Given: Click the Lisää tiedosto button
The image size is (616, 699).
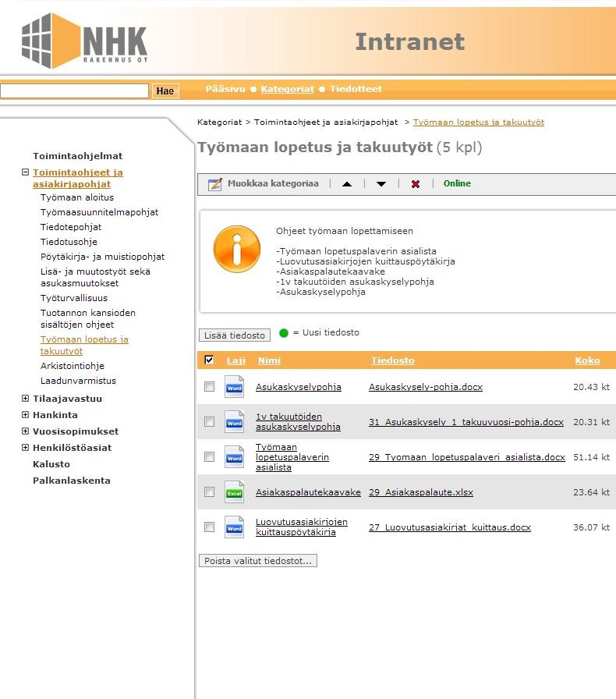Looking at the screenshot, I should click(x=235, y=335).
